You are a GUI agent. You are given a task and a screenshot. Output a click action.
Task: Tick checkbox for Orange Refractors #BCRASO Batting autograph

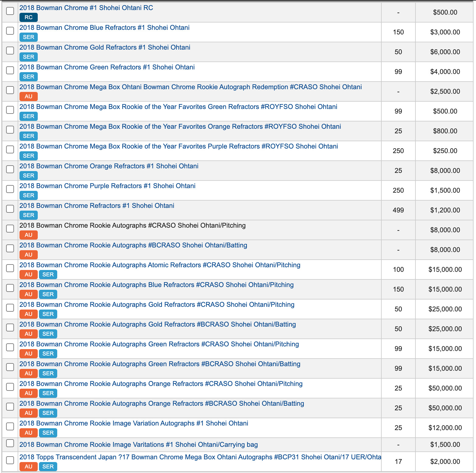pos(10,407)
